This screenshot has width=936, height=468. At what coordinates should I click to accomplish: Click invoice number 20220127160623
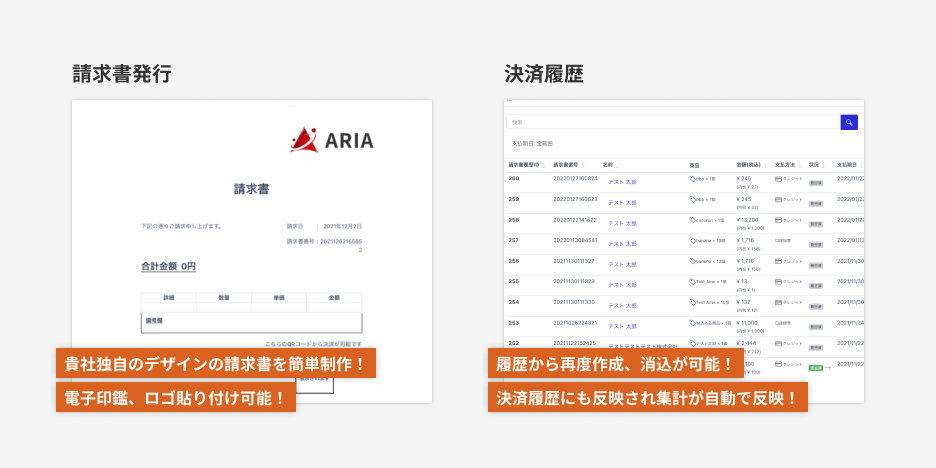tap(575, 199)
